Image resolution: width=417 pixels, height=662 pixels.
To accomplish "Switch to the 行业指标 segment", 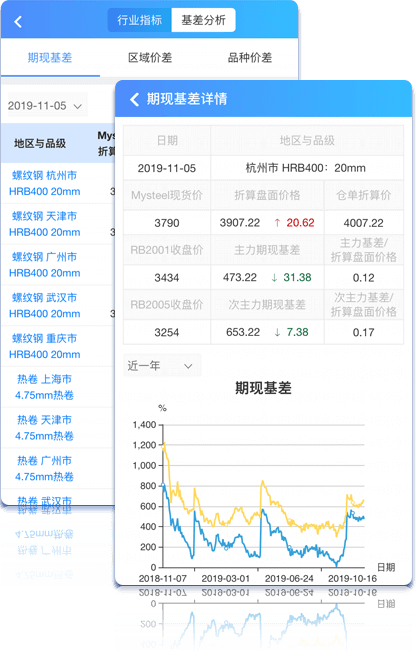I will [139, 20].
